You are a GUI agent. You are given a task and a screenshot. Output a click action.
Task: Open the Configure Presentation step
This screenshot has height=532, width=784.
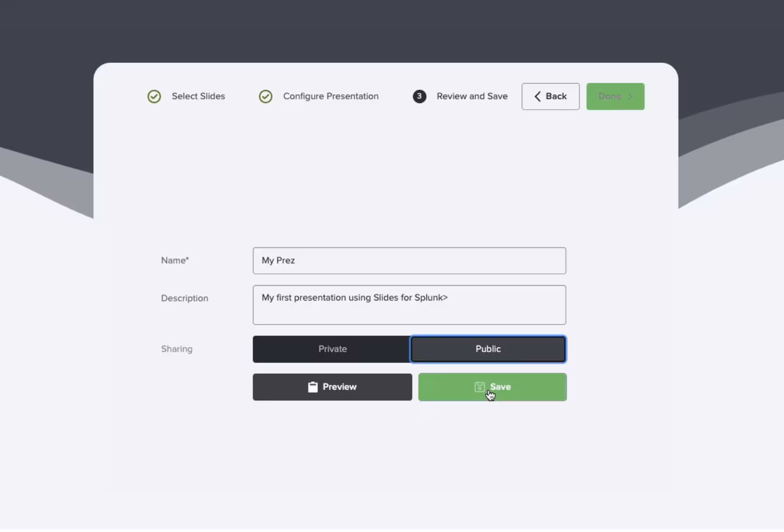[x=330, y=96]
